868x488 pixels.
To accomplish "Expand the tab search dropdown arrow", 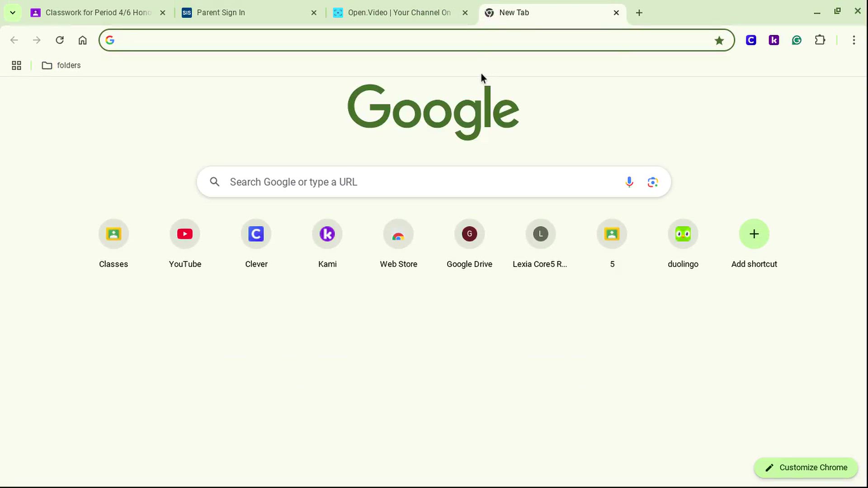I will 13,13.
